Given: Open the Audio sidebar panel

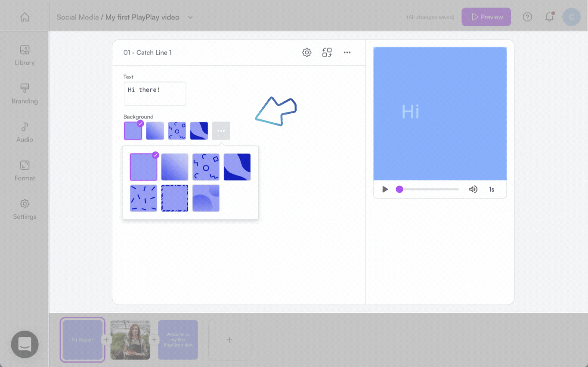Looking at the screenshot, I should point(25,132).
